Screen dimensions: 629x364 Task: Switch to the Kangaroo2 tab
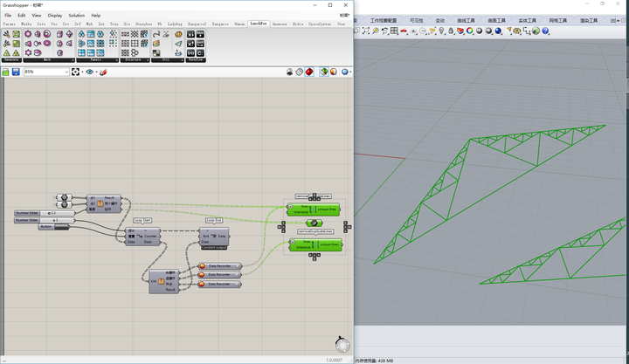click(x=197, y=24)
